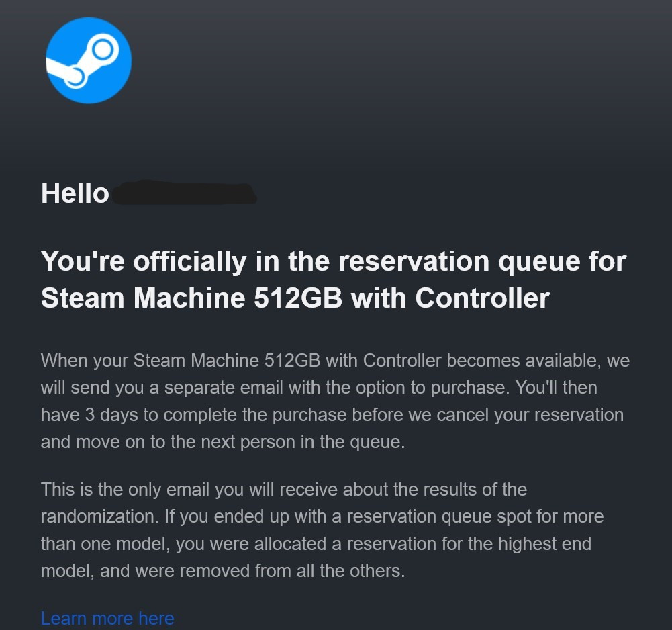
Task: Click the line "and move on to the next person"
Action: tap(223, 442)
